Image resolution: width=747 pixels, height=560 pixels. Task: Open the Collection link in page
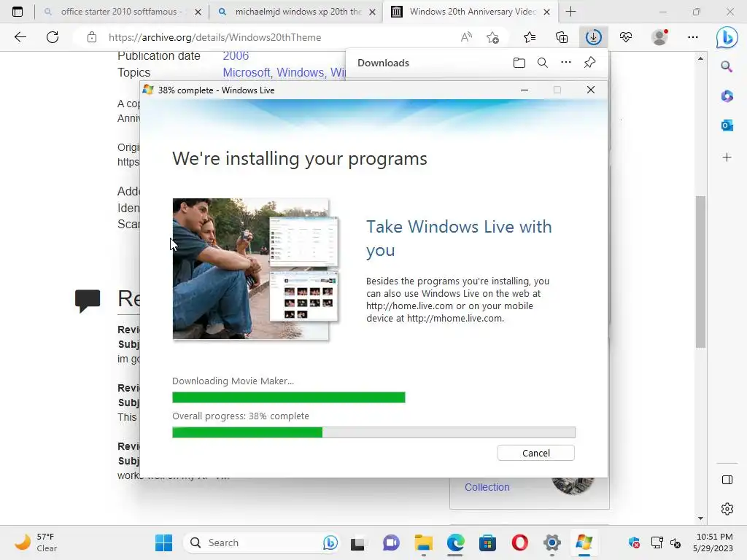pyautogui.click(x=487, y=487)
